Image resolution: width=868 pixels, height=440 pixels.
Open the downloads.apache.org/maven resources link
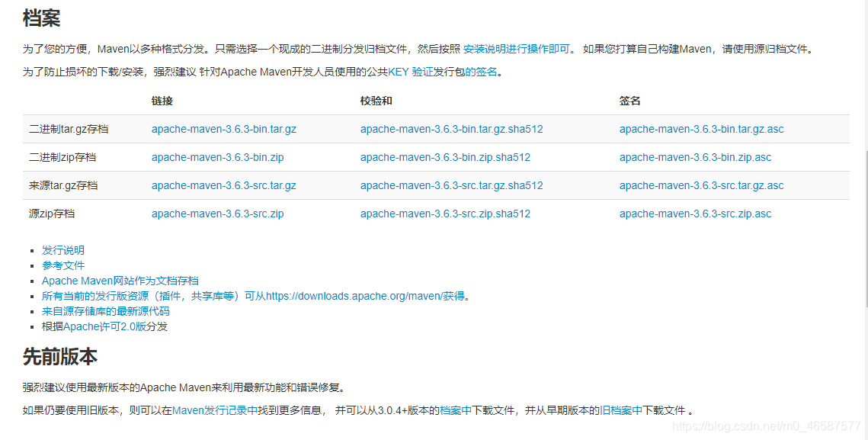[258, 296]
